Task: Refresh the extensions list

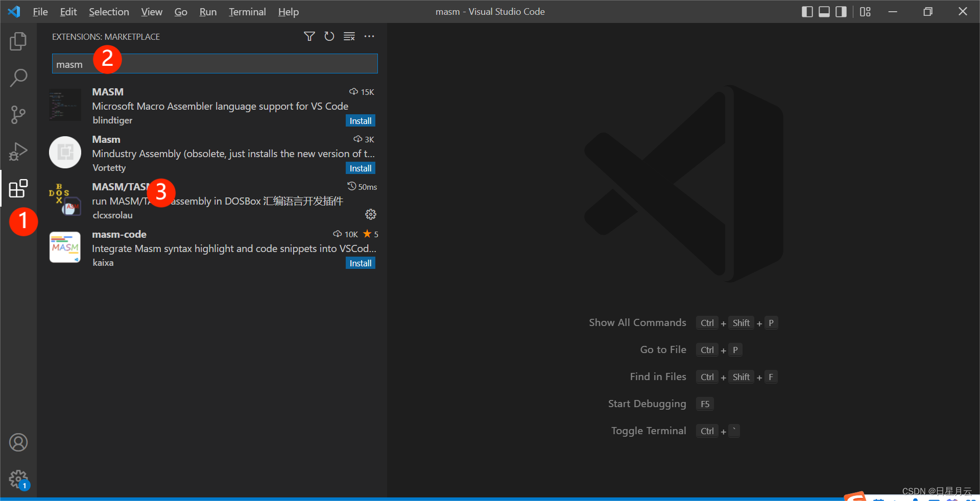Action: pos(329,36)
